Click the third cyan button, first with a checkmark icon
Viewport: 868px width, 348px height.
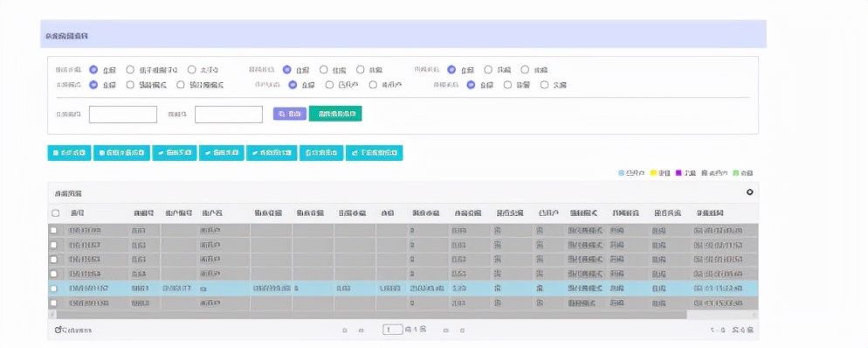point(175,153)
